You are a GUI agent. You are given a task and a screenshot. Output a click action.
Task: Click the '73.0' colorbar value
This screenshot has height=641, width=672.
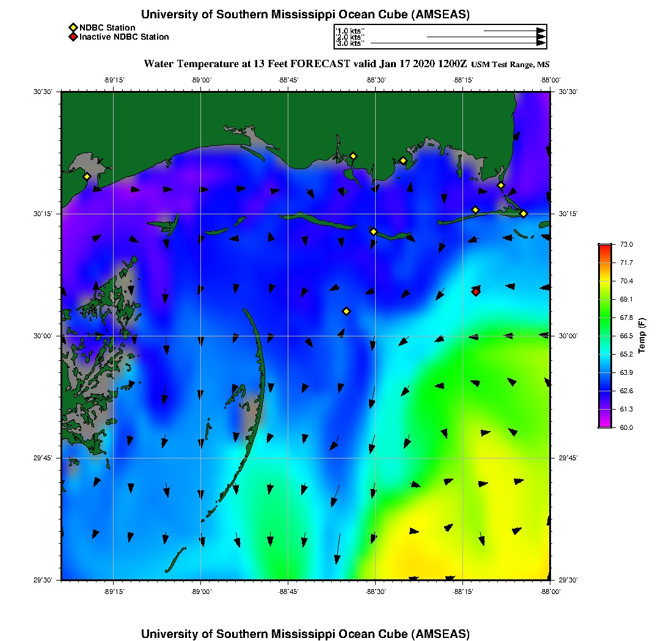point(626,245)
